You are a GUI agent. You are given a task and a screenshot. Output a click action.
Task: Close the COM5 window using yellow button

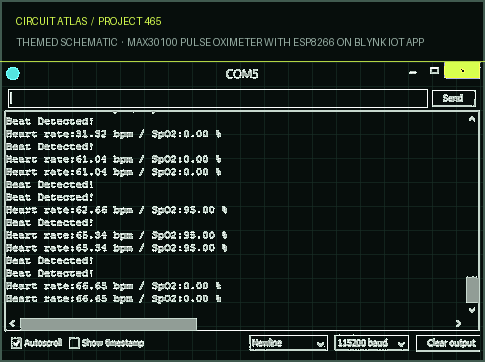(x=462, y=71)
